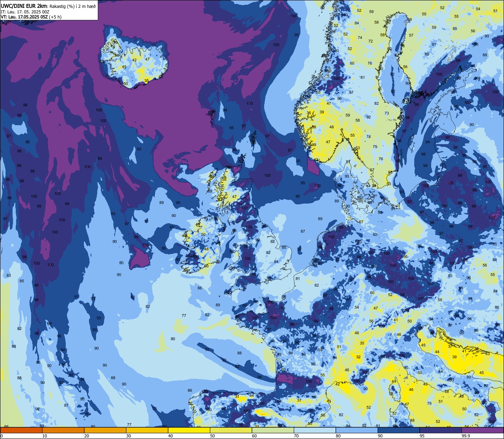Select the 30–40 golden yellow legend segment
The image size is (504, 439).
point(147,430)
